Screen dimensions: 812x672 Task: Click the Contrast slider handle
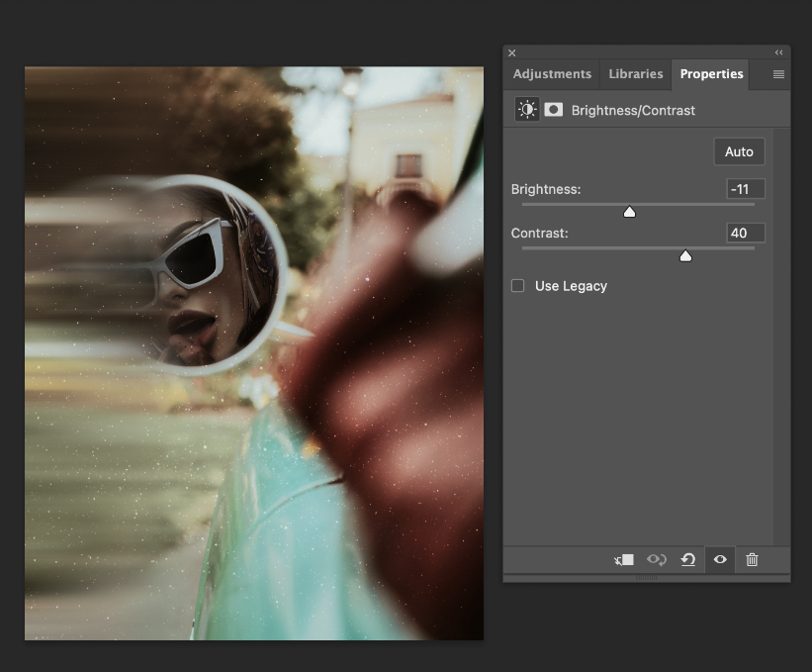coord(685,256)
